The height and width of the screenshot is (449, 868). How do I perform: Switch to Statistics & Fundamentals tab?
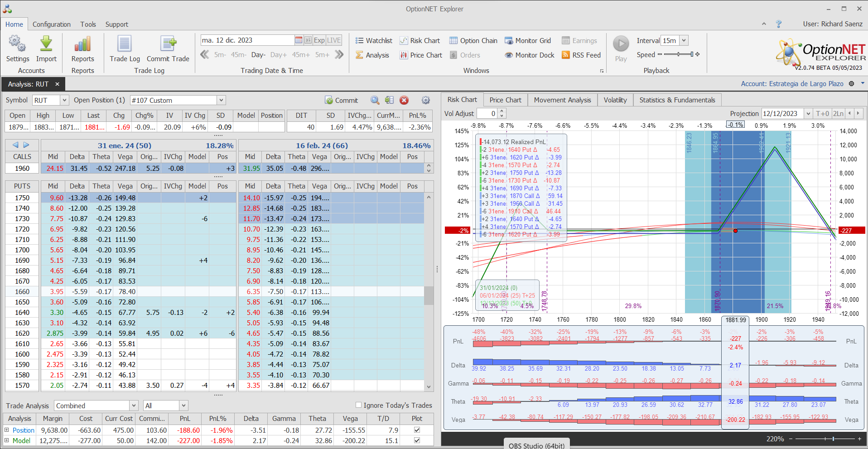677,100
